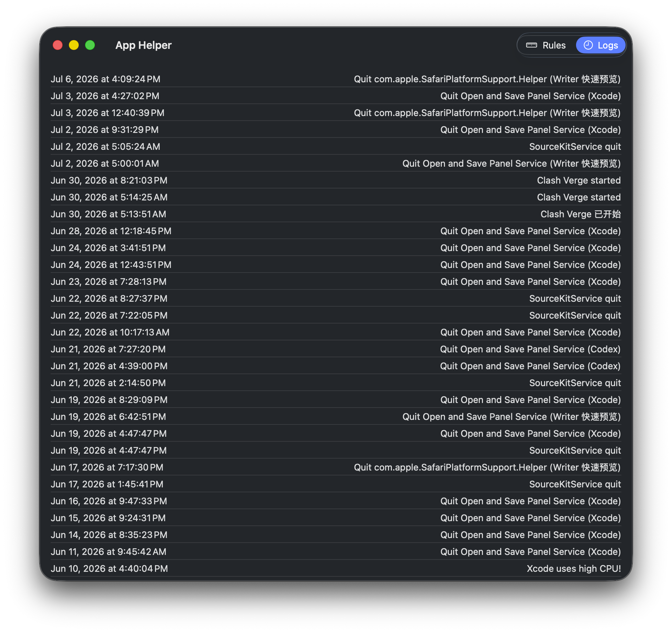The height and width of the screenshot is (633, 672).
Task: Select log entry Jun 16, 2026 at 9:47:33 PM
Action: [336, 501]
